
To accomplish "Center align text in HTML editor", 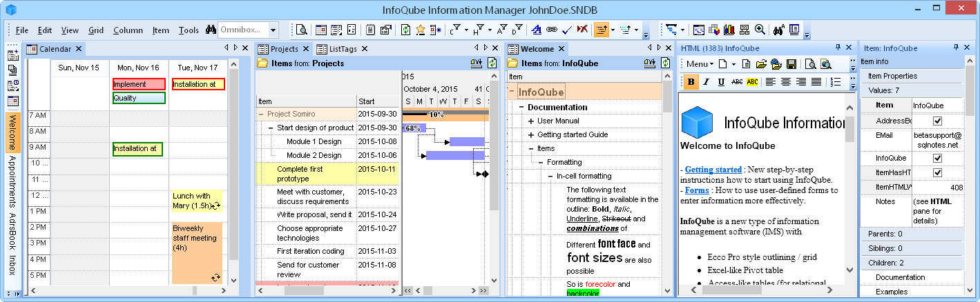I will pyautogui.click(x=786, y=81).
